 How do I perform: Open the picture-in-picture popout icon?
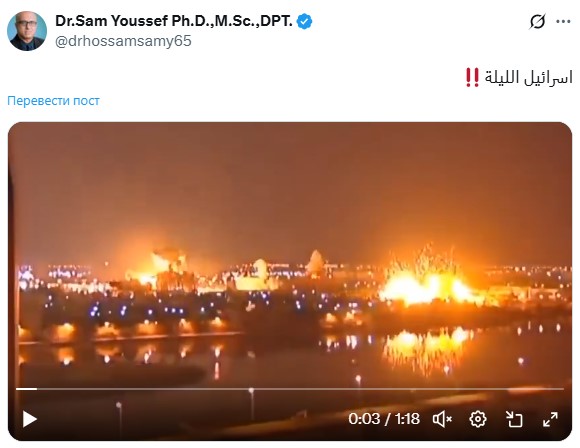pos(514,419)
